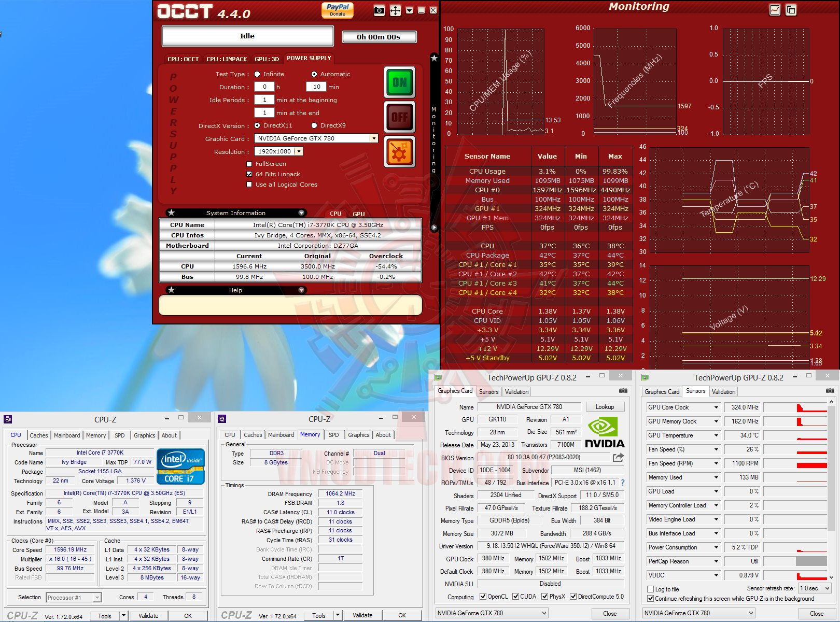
Task: Click the star atop the vertical Monitoring strip
Action: point(434,58)
